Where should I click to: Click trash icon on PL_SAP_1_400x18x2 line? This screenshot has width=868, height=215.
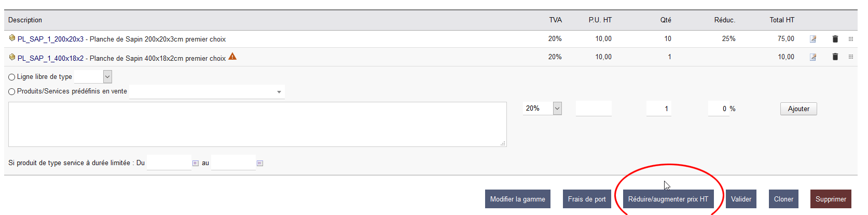[835, 57]
